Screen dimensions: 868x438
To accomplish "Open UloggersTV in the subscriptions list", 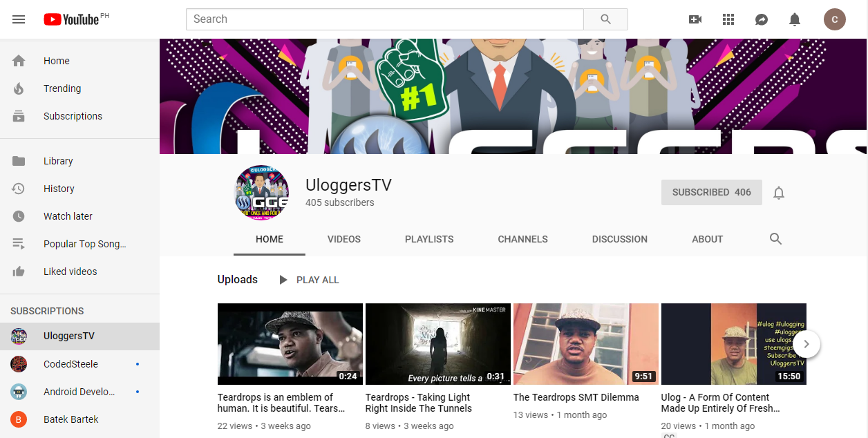I will pyautogui.click(x=79, y=336).
